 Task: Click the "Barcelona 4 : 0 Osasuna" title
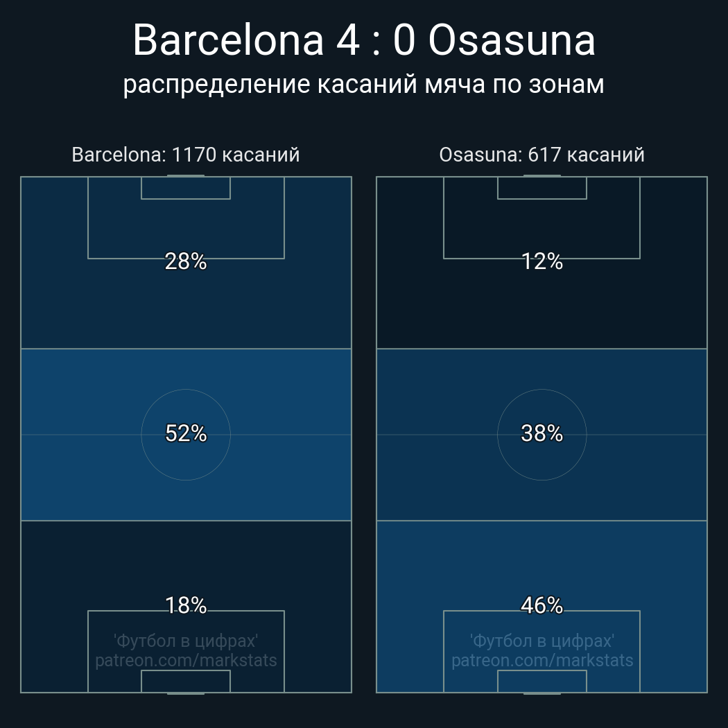click(364, 40)
